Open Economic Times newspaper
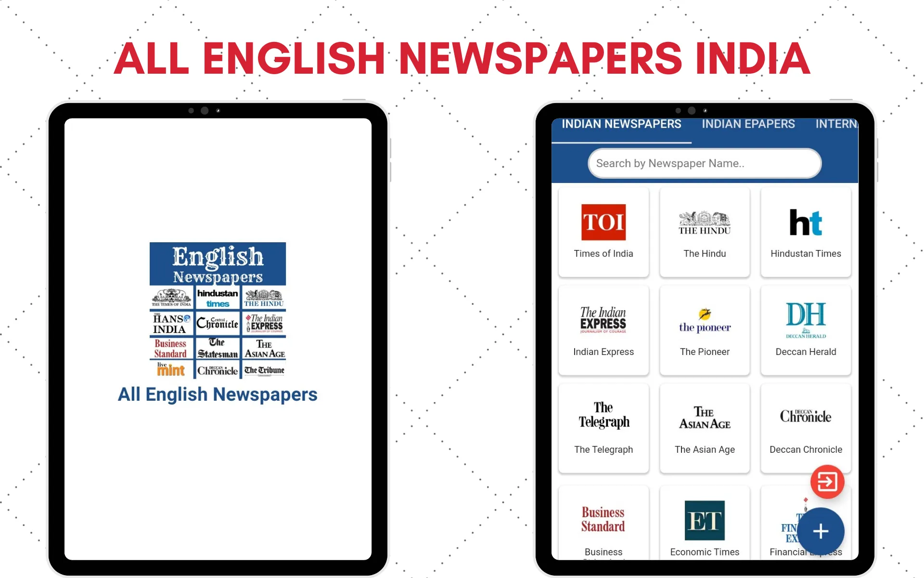 [x=704, y=524]
